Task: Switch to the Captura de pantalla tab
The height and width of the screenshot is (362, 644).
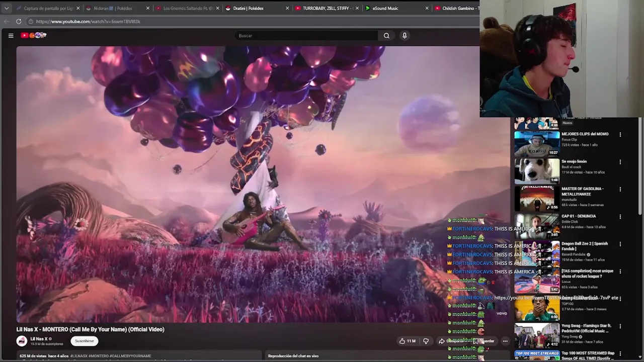Action: pyautogui.click(x=47, y=8)
